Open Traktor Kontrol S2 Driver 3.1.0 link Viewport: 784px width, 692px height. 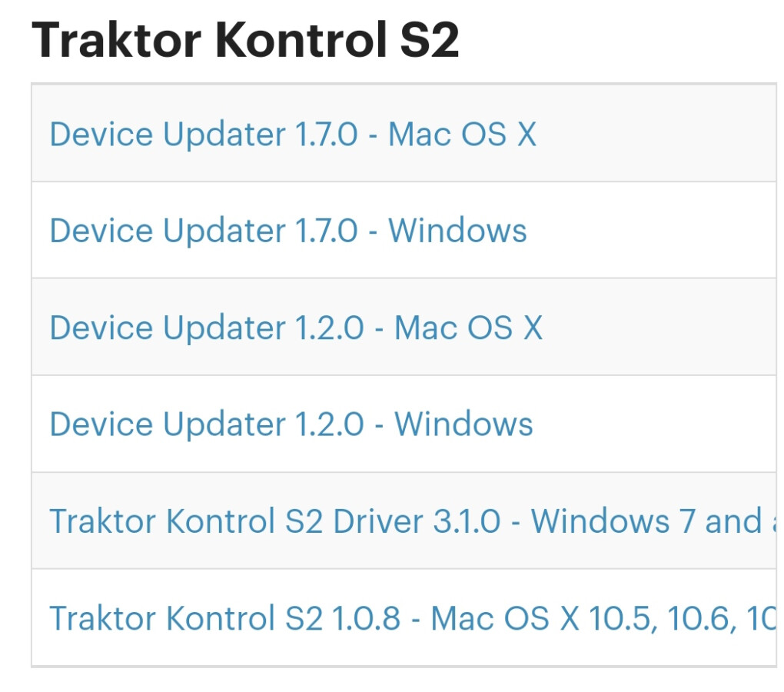click(407, 521)
